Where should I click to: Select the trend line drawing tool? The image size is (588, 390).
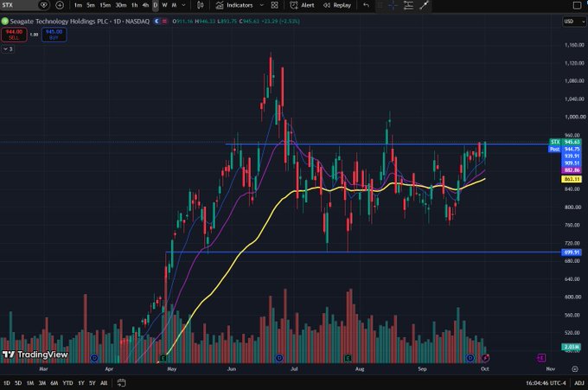click(424, 5)
